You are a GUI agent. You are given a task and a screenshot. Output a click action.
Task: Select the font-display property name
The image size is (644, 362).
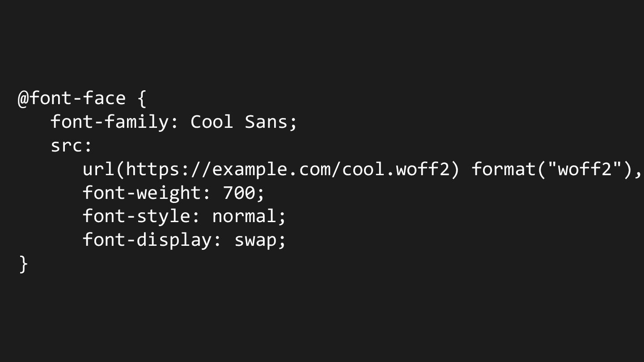tap(147, 240)
